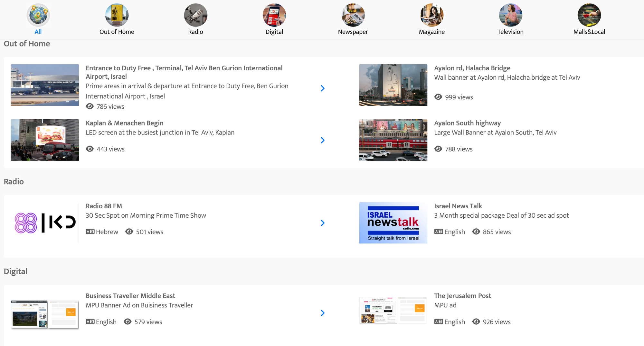Choose the Radio microphone icon
The height and width of the screenshot is (346, 644).
(x=196, y=15)
